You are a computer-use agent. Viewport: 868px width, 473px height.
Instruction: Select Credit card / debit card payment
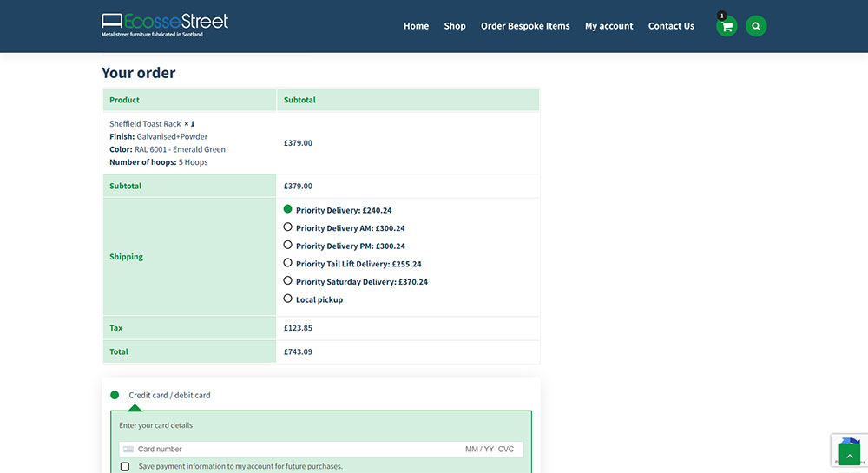click(115, 395)
